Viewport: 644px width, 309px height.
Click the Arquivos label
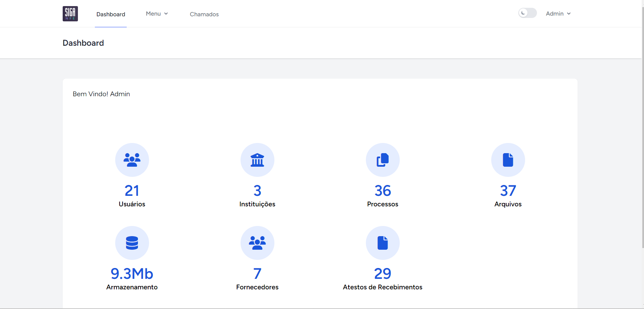[x=508, y=204]
